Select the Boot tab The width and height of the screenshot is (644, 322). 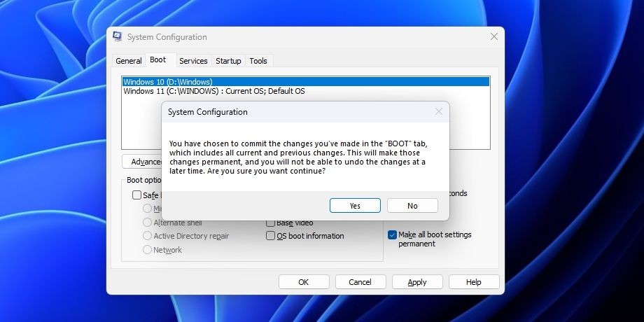pos(157,60)
